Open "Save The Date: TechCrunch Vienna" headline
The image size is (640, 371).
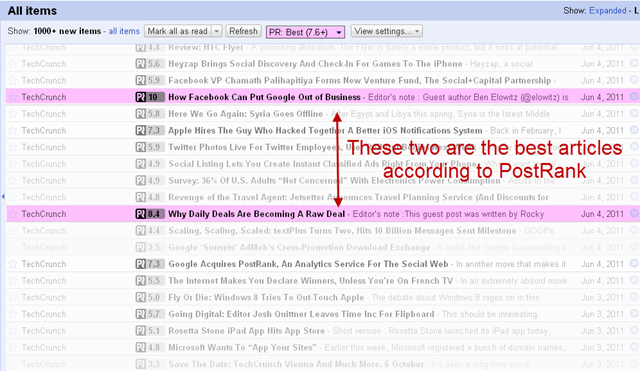(x=296, y=364)
